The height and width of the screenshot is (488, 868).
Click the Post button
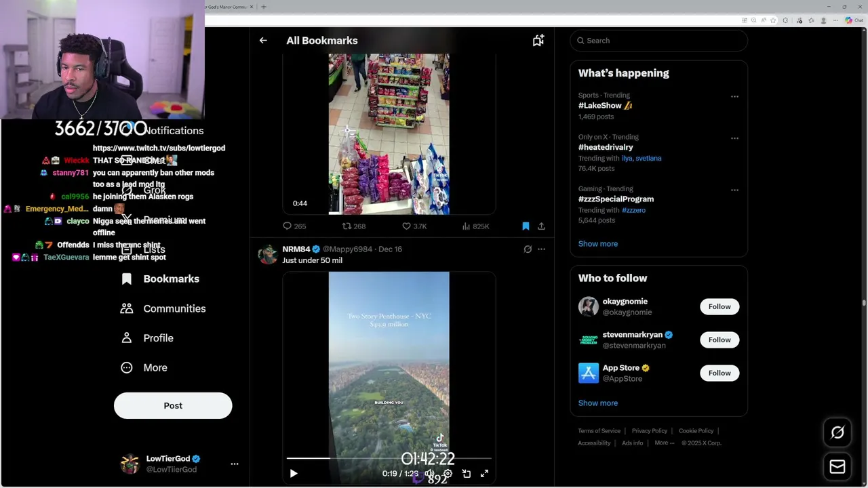tap(173, 406)
